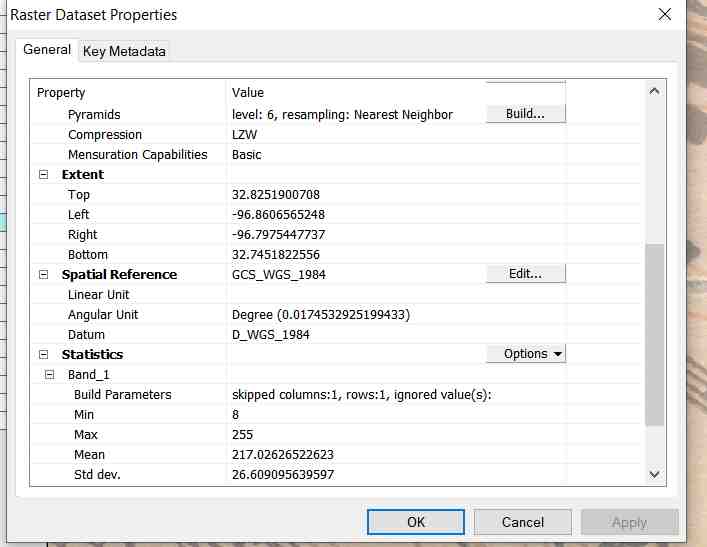Click the scrollbar down arrow
The image size is (707, 547).
pos(655,474)
